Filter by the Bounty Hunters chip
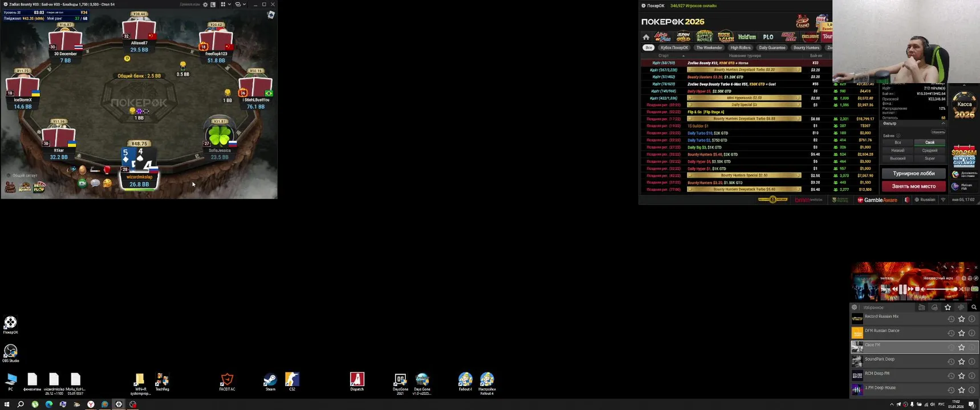980x410 pixels. [x=806, y=48]
